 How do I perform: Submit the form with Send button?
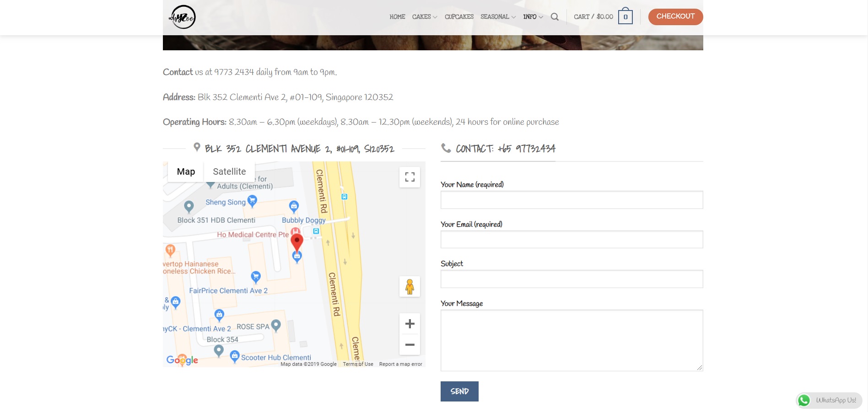pyautogui.click(x=459, y=391)
